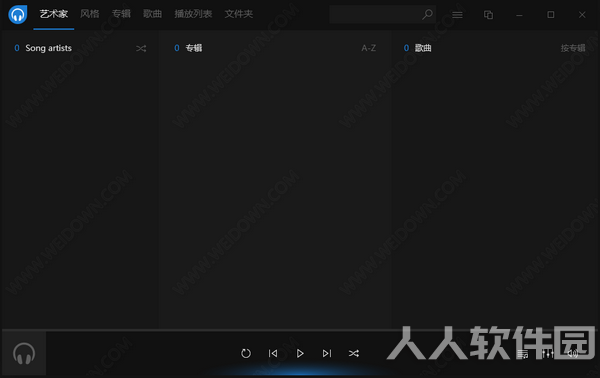Change the 按专辑 song sort order
600x378 pixels.
coord(573,48)
